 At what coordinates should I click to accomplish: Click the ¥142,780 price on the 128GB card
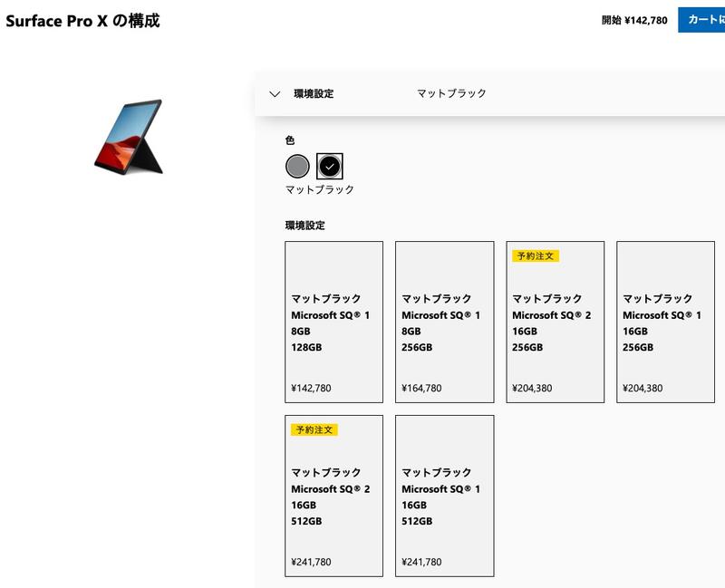click(x=311, y=388)
